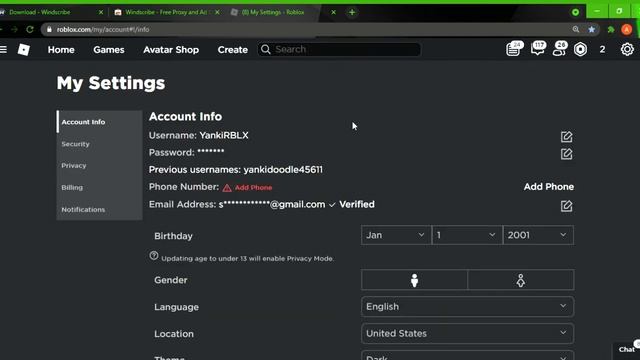Screen dimensions: 640x360
Task: Open the Robux icon
Action: (580, 49)
